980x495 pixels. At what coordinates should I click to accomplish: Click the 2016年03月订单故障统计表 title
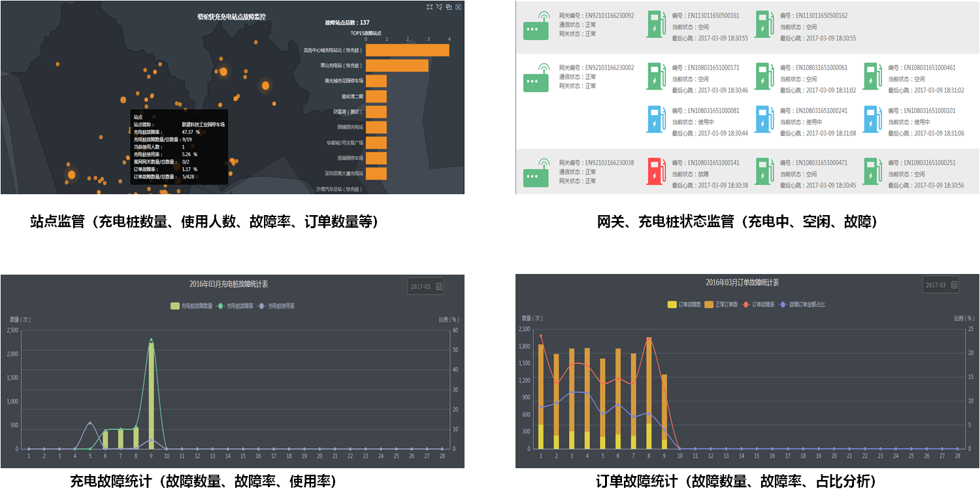pyautogui.click(x=742, y=282)
